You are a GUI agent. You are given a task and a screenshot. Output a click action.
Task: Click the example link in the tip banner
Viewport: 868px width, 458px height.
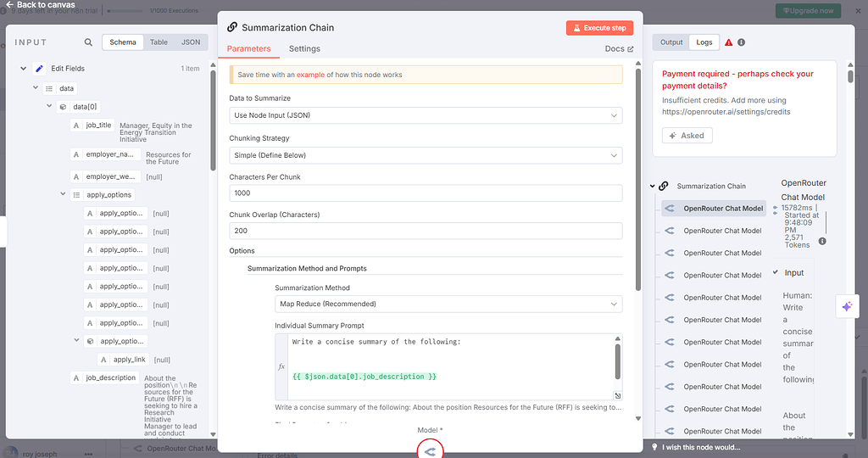tap(310, 75)
